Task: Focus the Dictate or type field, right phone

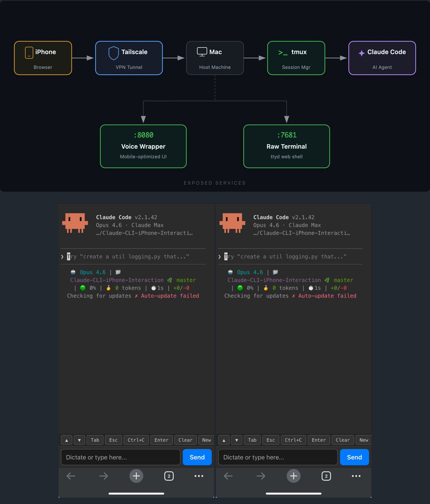Action: tap(278, 457)
